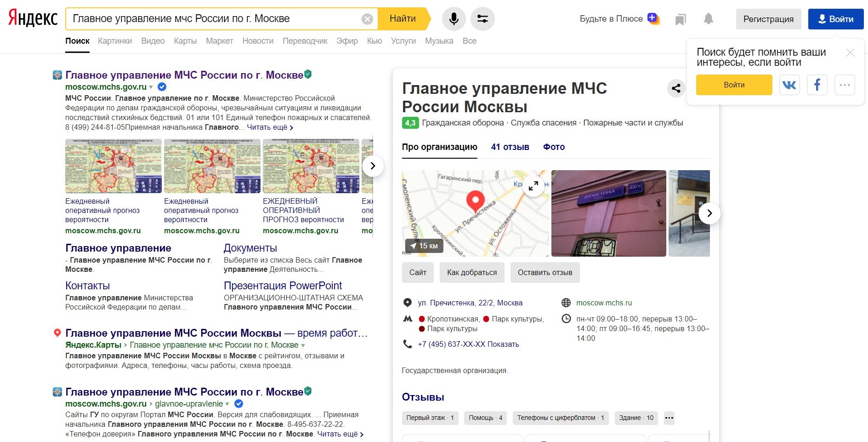Open the search settings sliders icon

482,19
